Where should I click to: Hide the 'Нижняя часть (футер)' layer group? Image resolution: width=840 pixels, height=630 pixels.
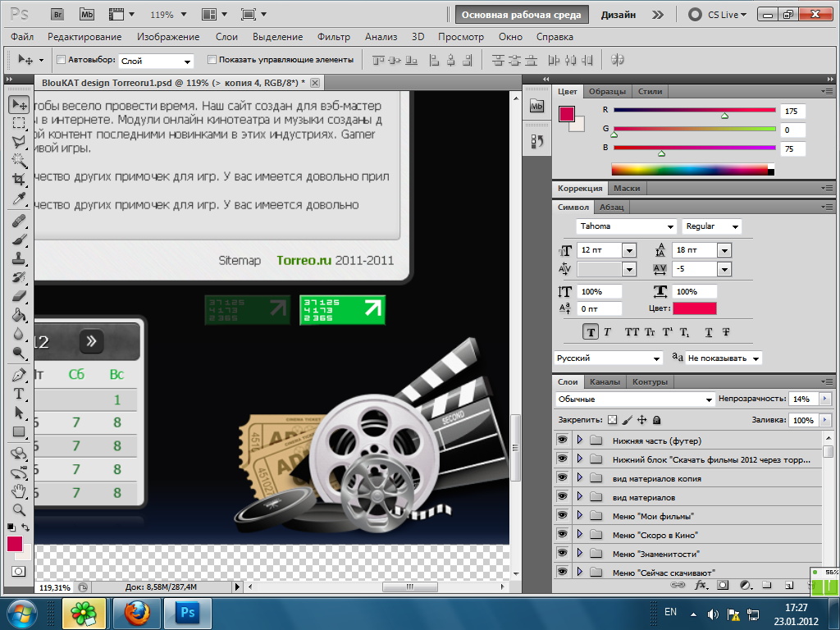(562, 440)
